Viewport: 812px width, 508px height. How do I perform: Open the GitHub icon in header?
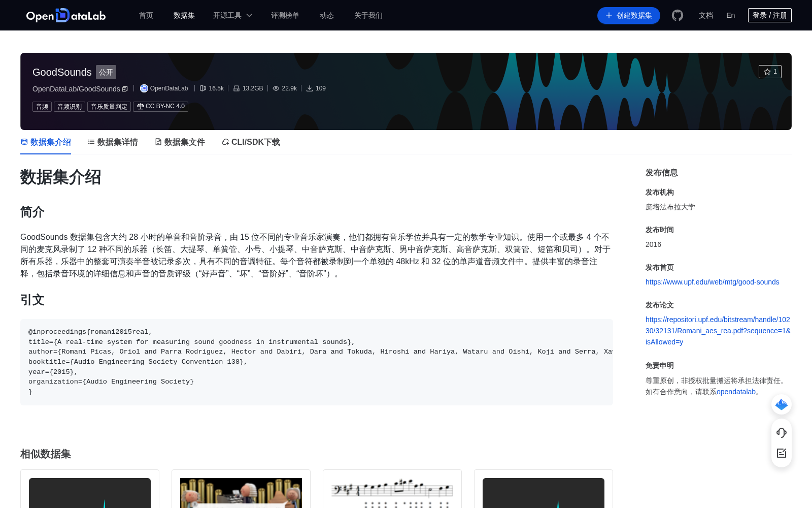(678, 15)
